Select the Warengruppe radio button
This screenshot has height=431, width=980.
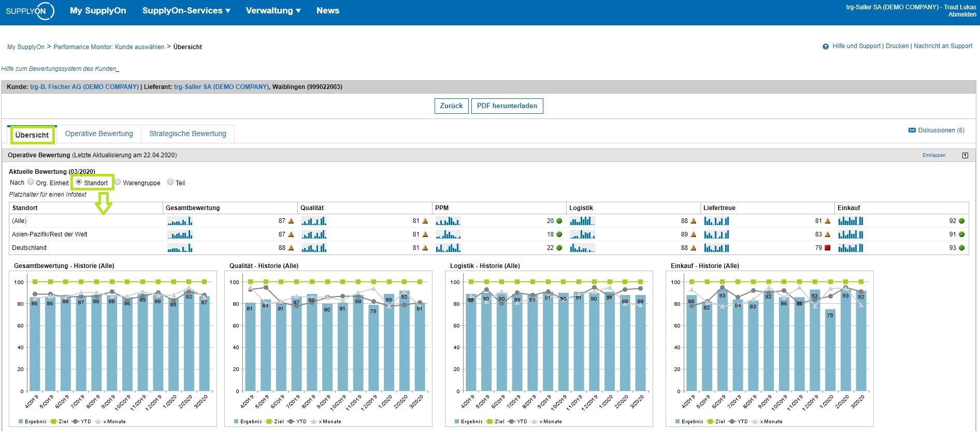coord(118,182)
